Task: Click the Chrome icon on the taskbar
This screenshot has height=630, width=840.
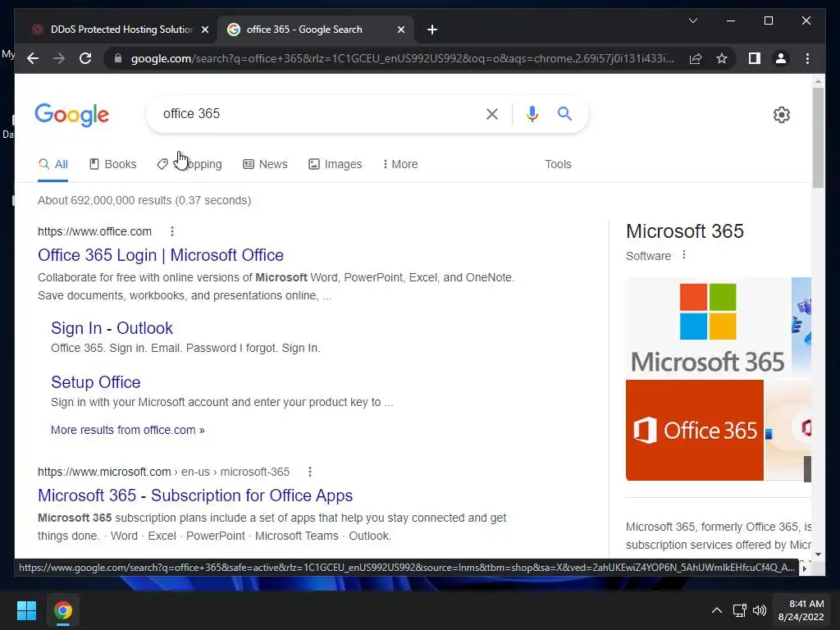Action: tap(62, 610)
